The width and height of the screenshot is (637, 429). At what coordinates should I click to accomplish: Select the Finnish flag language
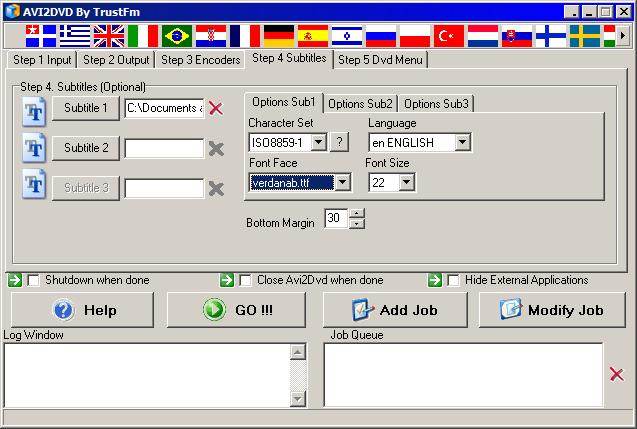(551, 36)
